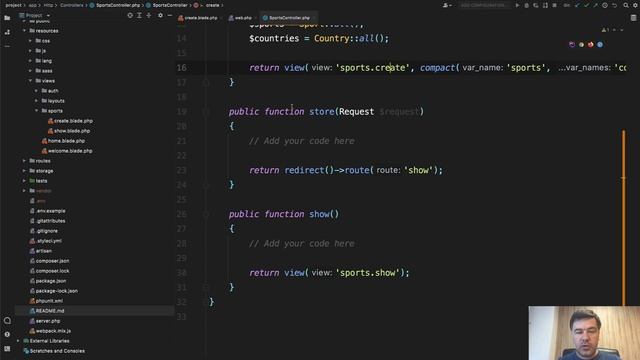Screen dimensions: 640x360
Task: Toggle fold marker for store function
Action: click(206, 112)
